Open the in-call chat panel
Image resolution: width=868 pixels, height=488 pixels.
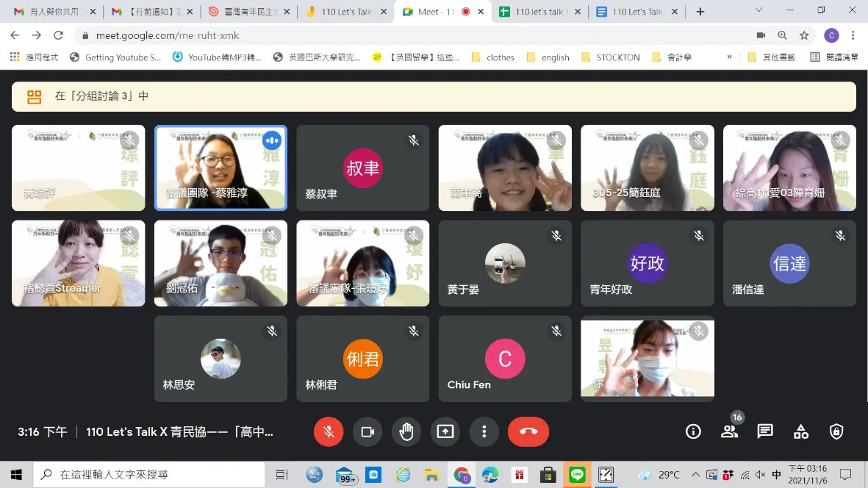pos(764,431)
